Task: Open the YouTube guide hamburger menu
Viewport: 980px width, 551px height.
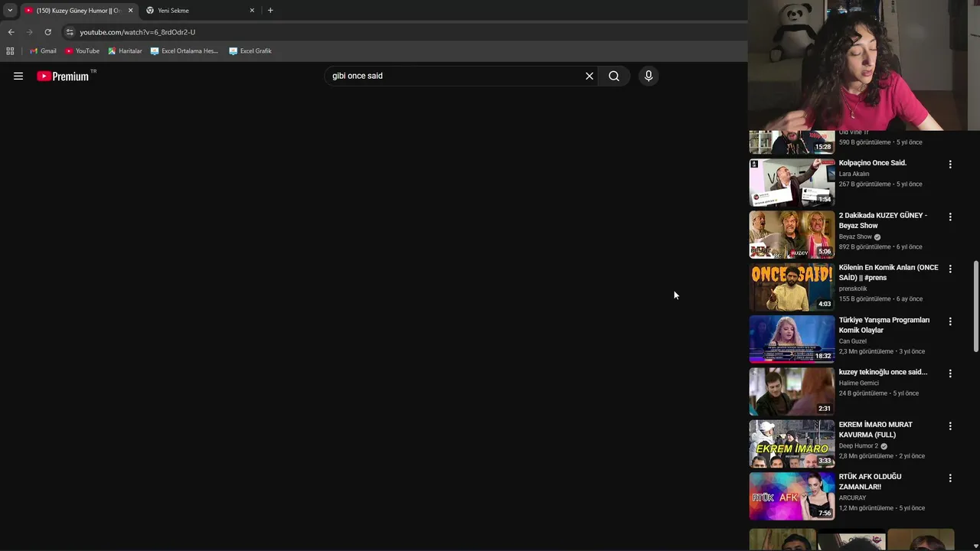Action: tap(18, 76)
